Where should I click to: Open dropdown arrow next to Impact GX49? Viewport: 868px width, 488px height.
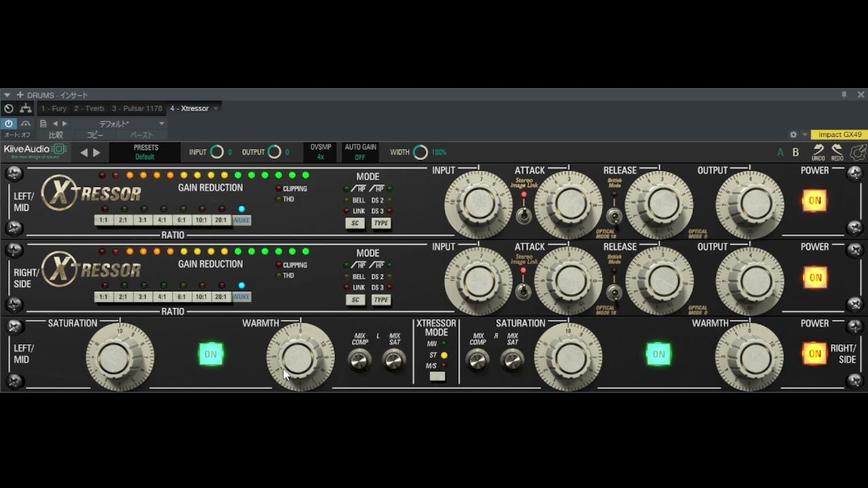(805, 135)
